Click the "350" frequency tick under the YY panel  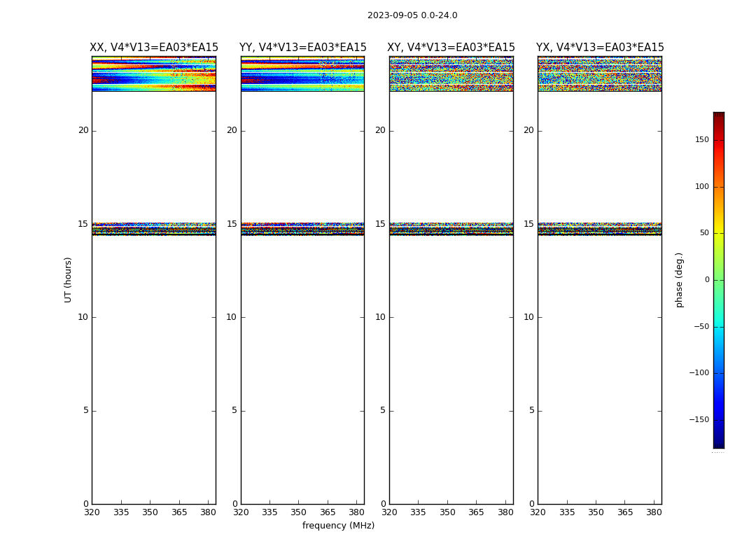tap(299, 512)
